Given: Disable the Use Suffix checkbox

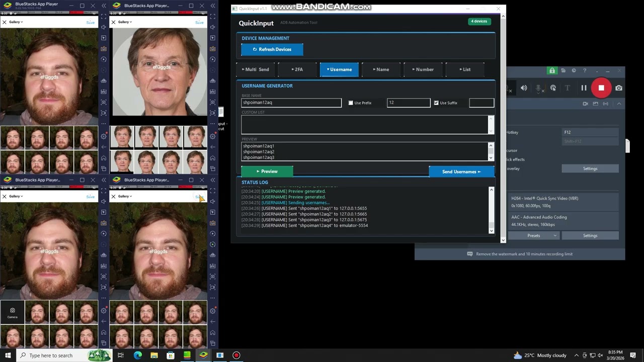Looking at the screenshot, I should coord(436,103).
